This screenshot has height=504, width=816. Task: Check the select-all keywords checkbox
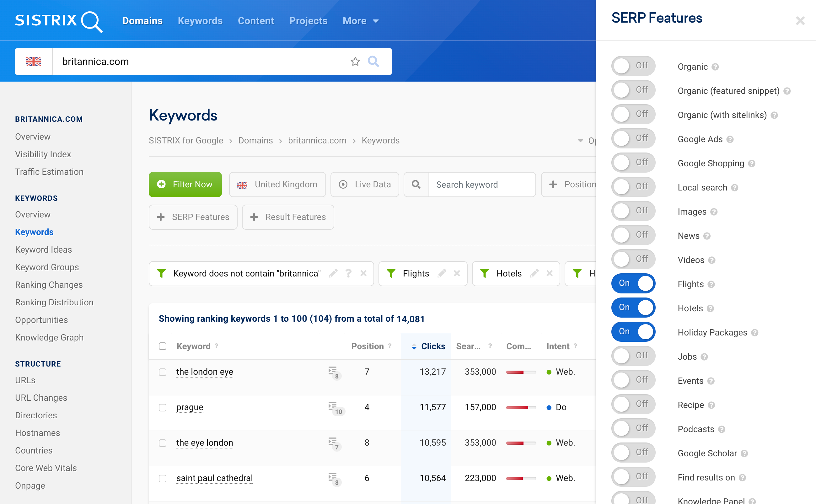162,346
